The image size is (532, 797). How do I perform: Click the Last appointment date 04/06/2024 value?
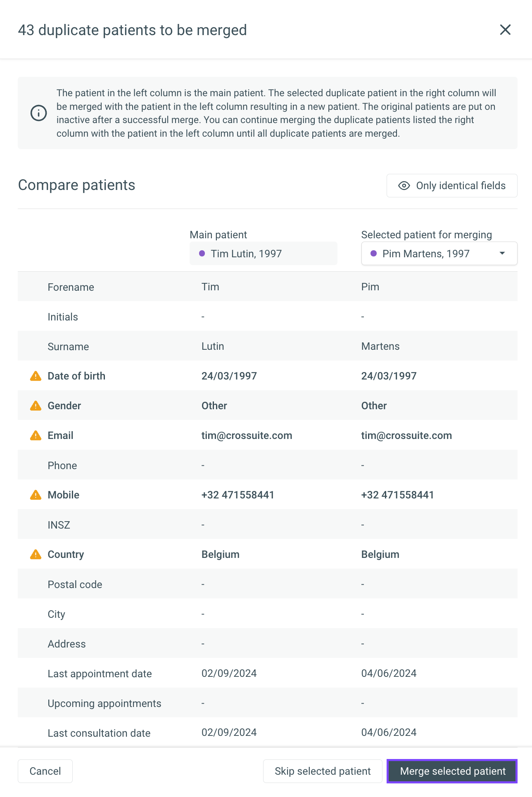389,673
